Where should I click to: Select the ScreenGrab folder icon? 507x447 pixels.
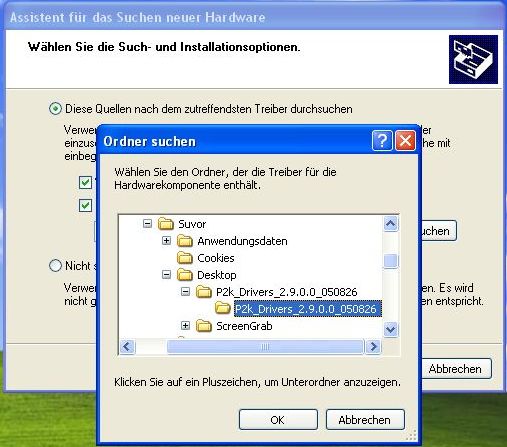[x=204, y=326]
